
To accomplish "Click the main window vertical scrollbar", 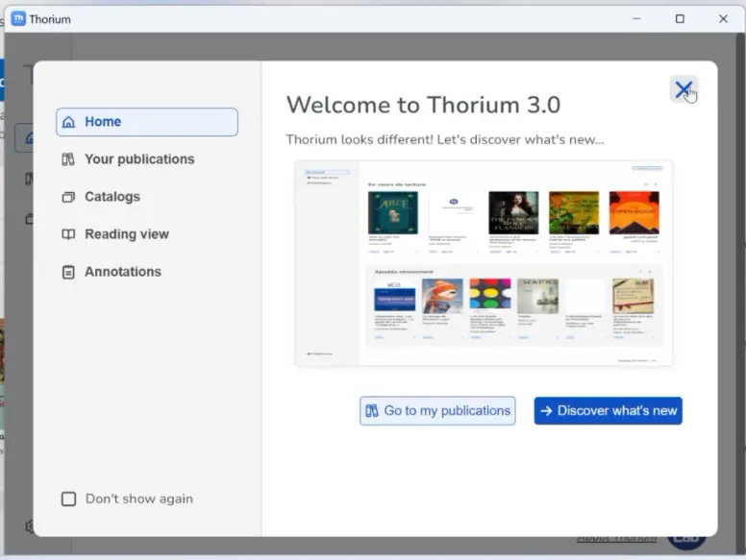I will pyautogui.click(x=740, y=293).
